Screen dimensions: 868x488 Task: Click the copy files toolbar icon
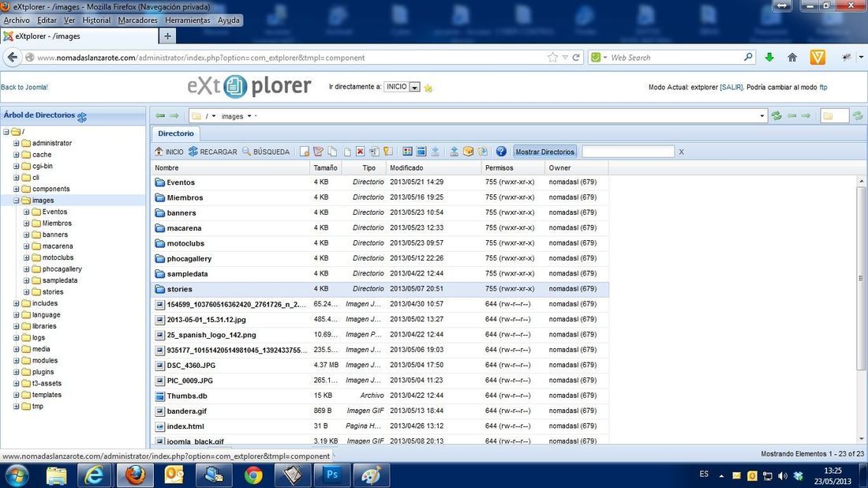pyautogui.click(x=332, y=152)
